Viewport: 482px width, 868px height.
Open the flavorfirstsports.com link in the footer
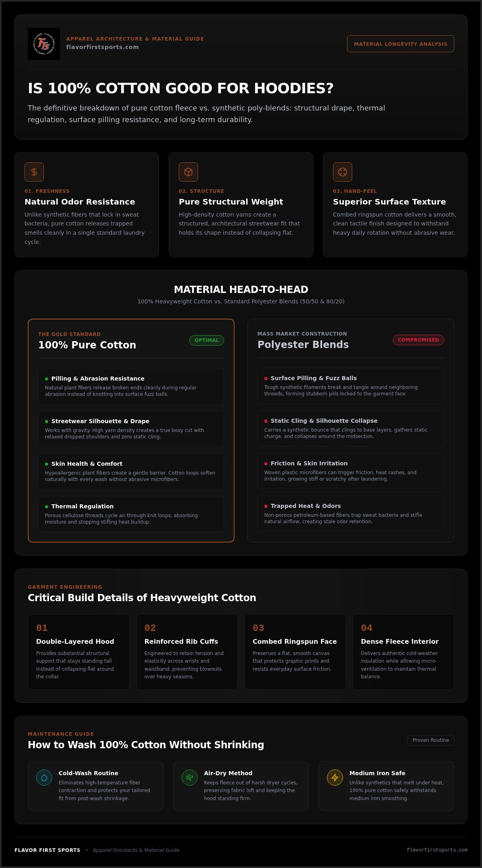437,850
